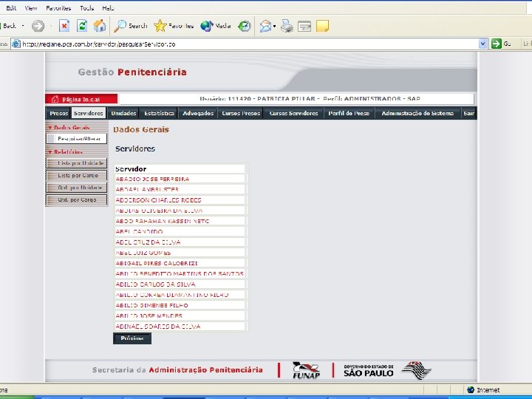
Task: Click the FUNAP logo in footer
Action: click(x=306, y=370)
